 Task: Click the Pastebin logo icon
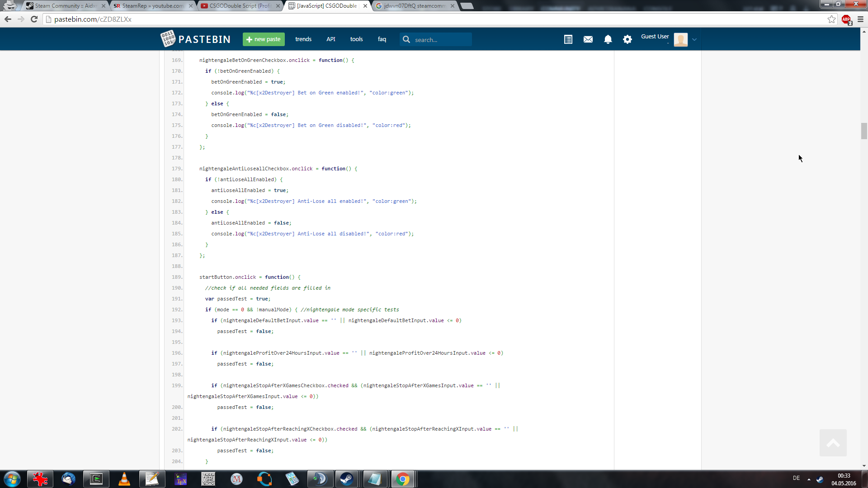[168, 39]
